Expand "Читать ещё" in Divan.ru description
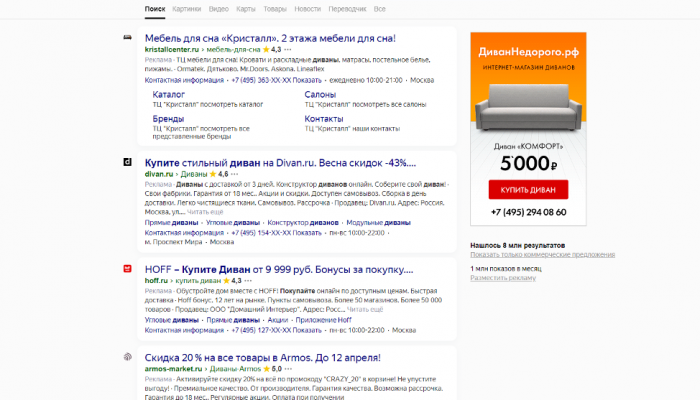 pos(204,212)
